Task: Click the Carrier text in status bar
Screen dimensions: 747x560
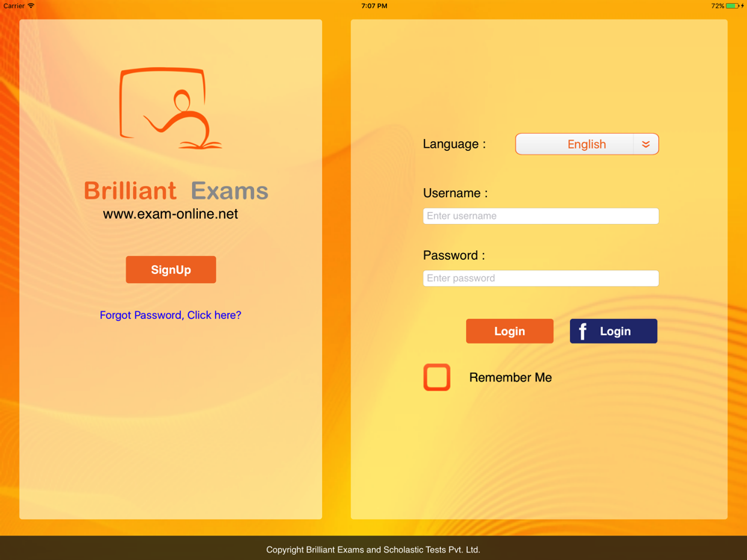Action: [13, 6]
